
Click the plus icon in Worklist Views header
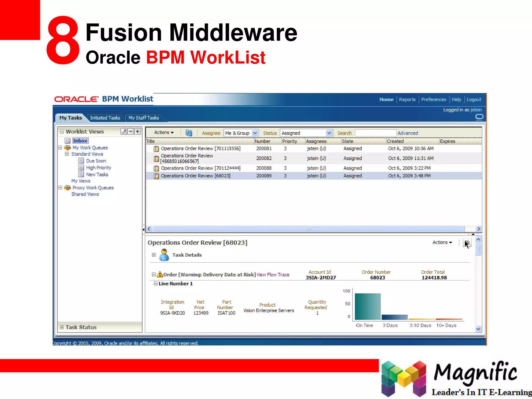137,131
